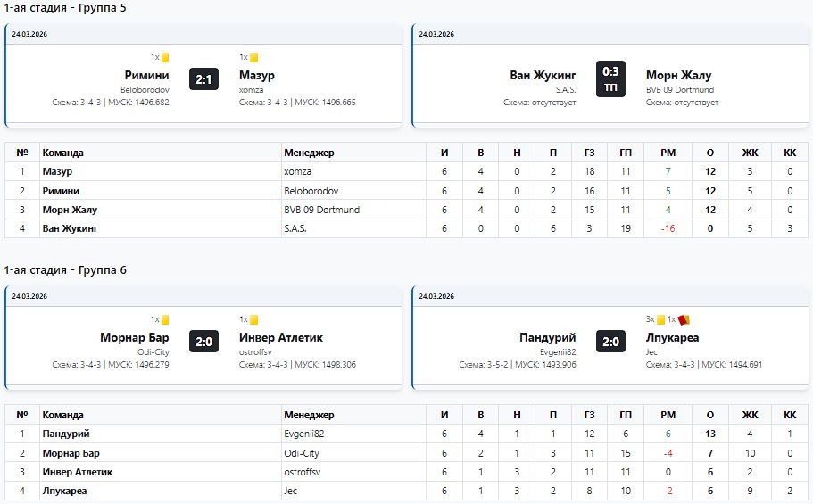
Task: Click yellow card icon above Мазур match team
Action: [x=253, y=58]
